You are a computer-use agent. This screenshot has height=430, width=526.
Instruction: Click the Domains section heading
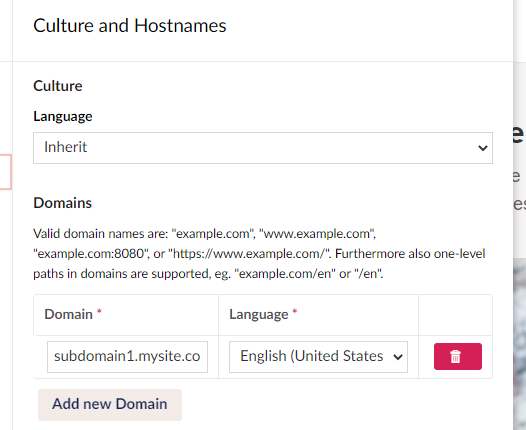tap(62, 203)
